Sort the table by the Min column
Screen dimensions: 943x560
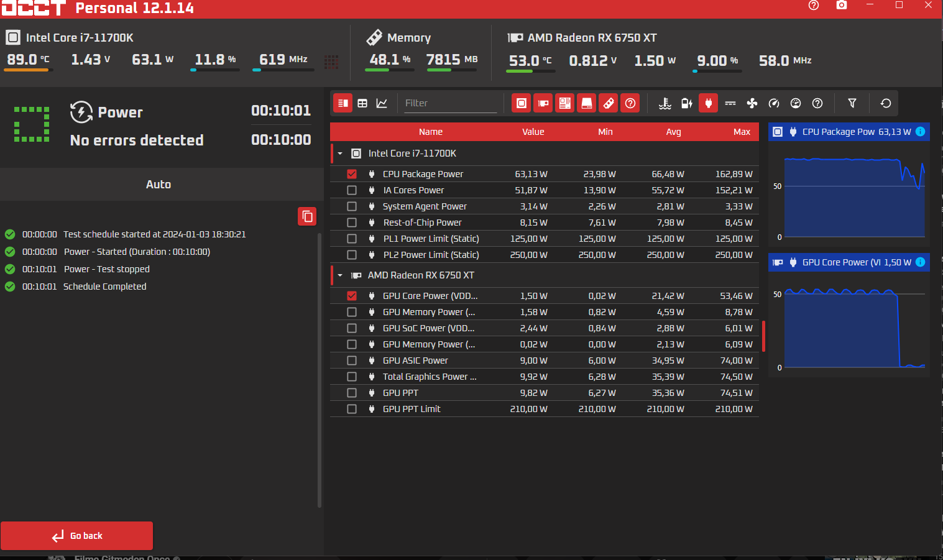point(605,132)
